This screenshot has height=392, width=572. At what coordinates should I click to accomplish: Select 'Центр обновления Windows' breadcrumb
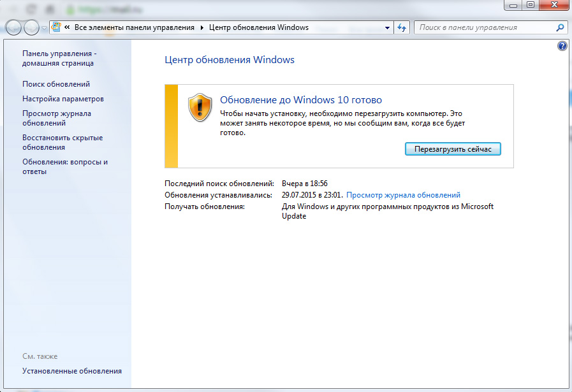(259, 27)
